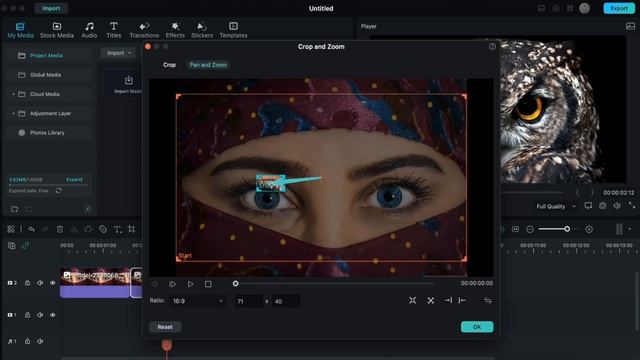640x360 pixels.
Task: Click the add track icon
Action: point(11,246)
